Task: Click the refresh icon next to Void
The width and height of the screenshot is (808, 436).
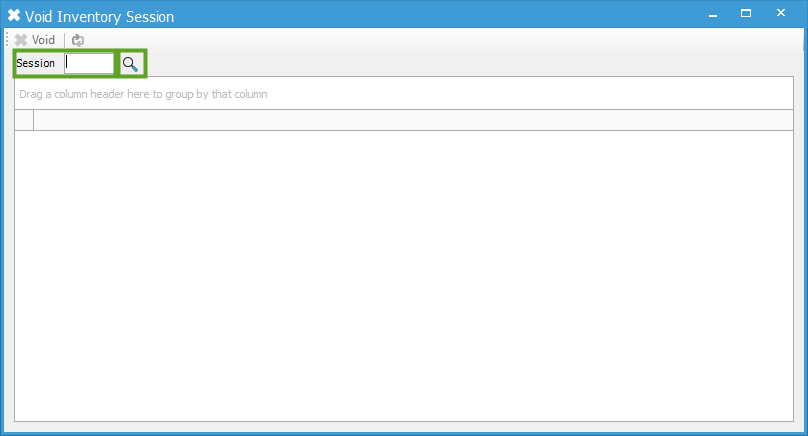Action: click(78, 40)
